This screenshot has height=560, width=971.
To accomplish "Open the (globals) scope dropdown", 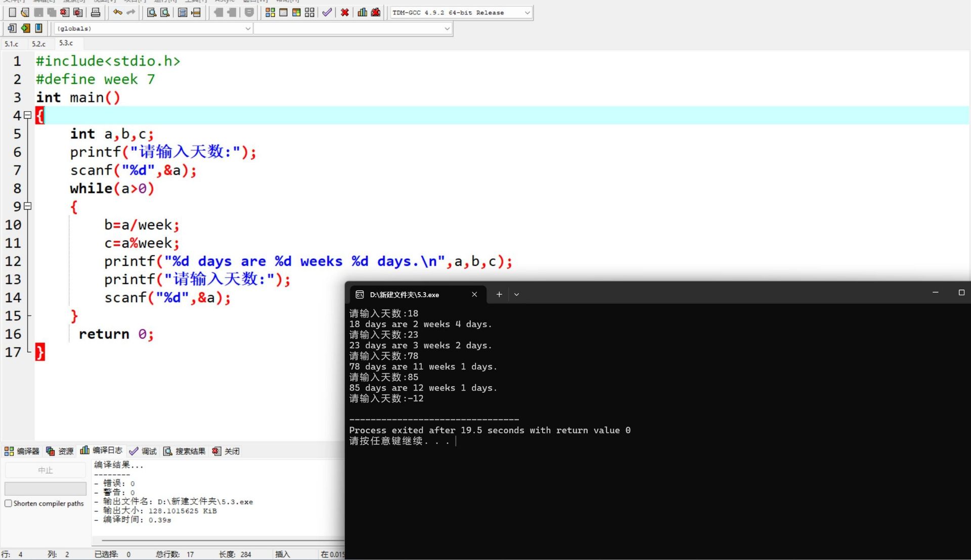I will tap(248, 28).
